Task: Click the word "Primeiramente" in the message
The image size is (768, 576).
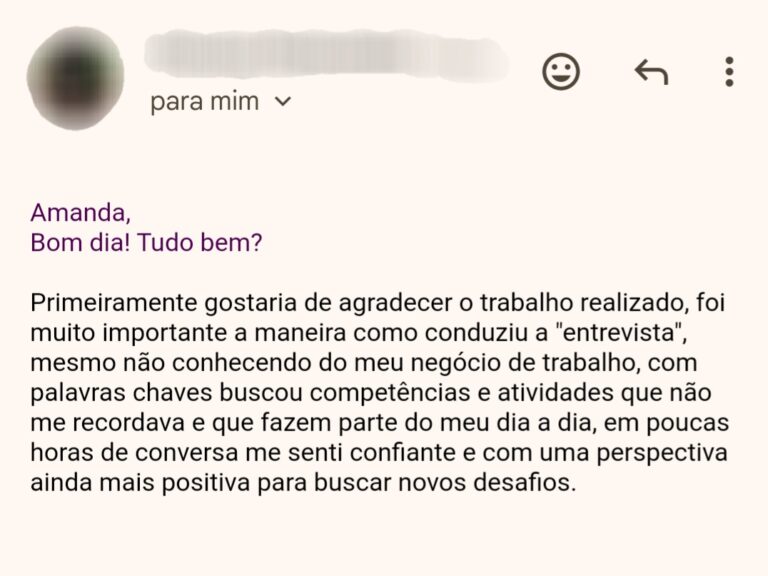Action: pyautogui.click(x=114, y=303)
